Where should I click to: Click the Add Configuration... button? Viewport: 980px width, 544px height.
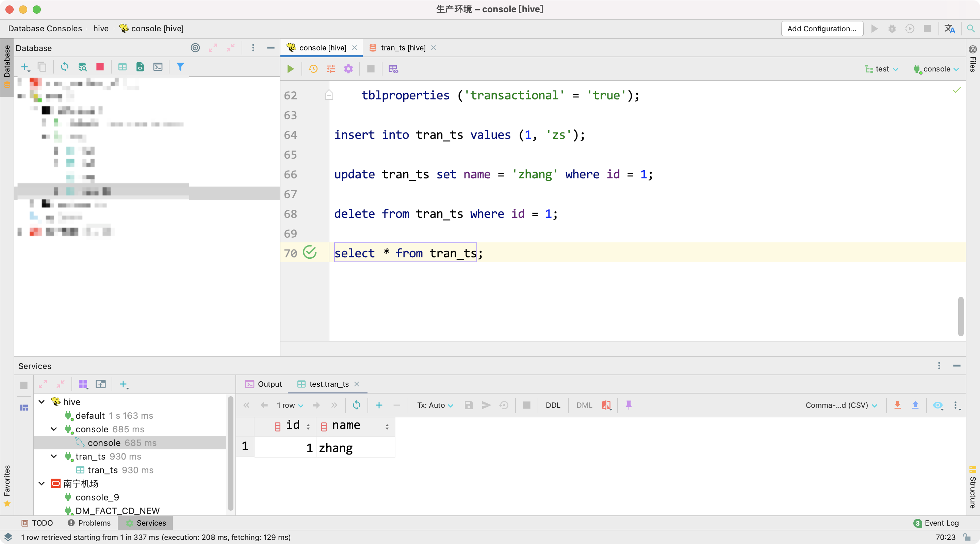pyautogui.click(x=822, y=29)
